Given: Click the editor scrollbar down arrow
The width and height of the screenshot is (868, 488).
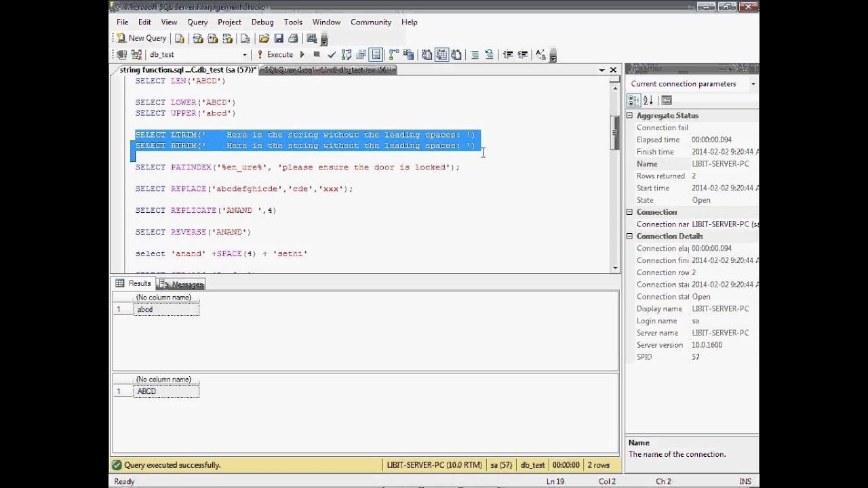Looking at the screenshot, I should point(616,268).
